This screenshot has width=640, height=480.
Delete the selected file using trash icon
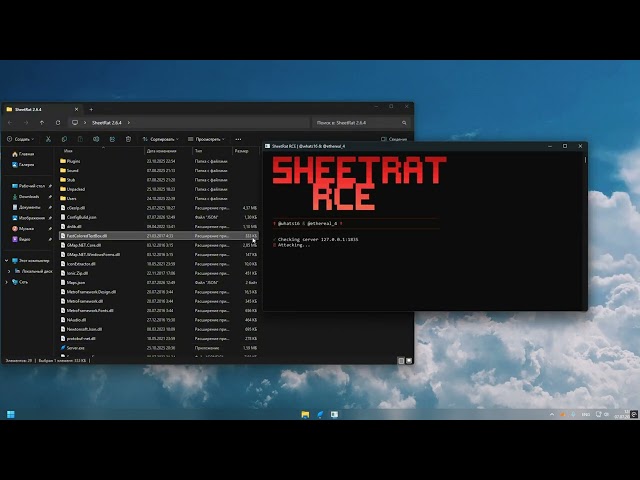coord(128,139)
